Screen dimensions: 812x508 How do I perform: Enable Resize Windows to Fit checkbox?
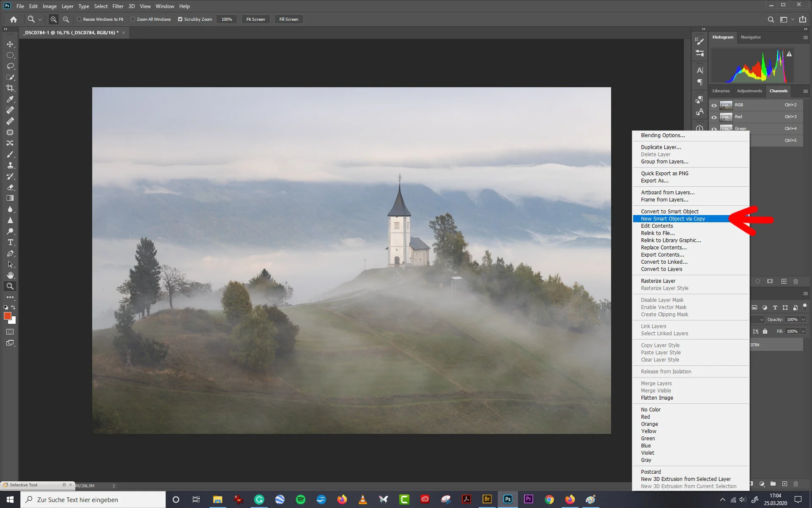click(79, 19)
